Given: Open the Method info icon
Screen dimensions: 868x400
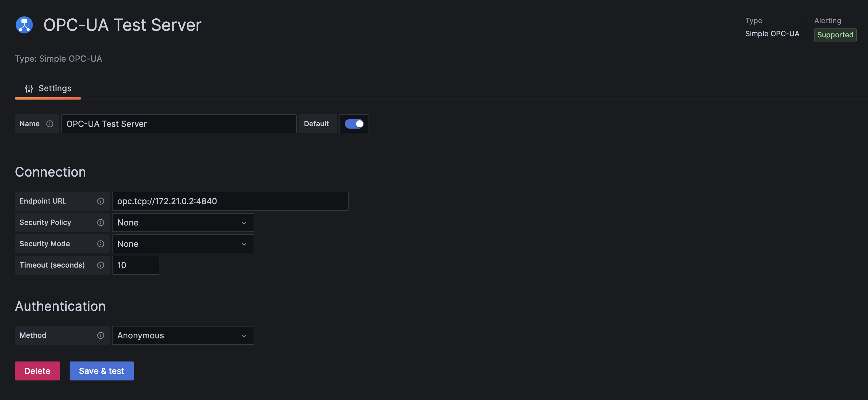Looking at the screenshot, I should point(100,335).
